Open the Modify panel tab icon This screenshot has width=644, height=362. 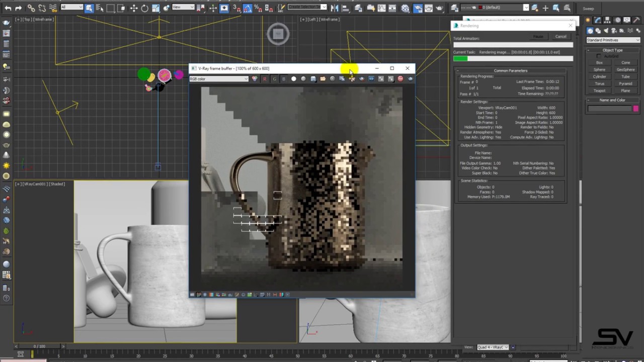tap(597, 20)
